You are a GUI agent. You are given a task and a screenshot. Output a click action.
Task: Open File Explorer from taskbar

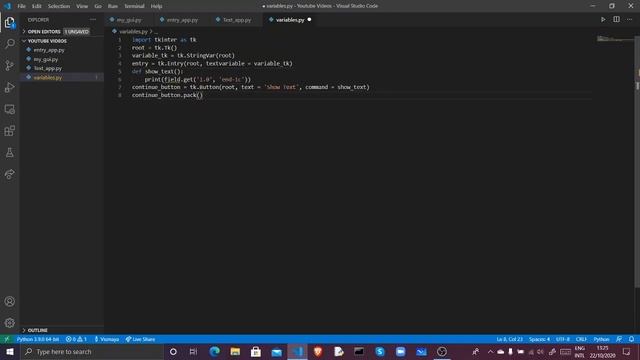pyautogui.click(x=235, y=351)
